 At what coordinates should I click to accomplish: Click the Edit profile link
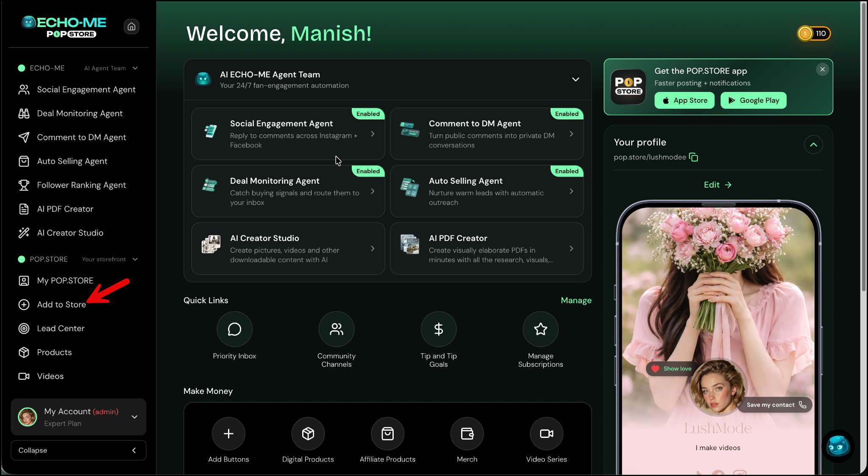[x=718, y=185]
